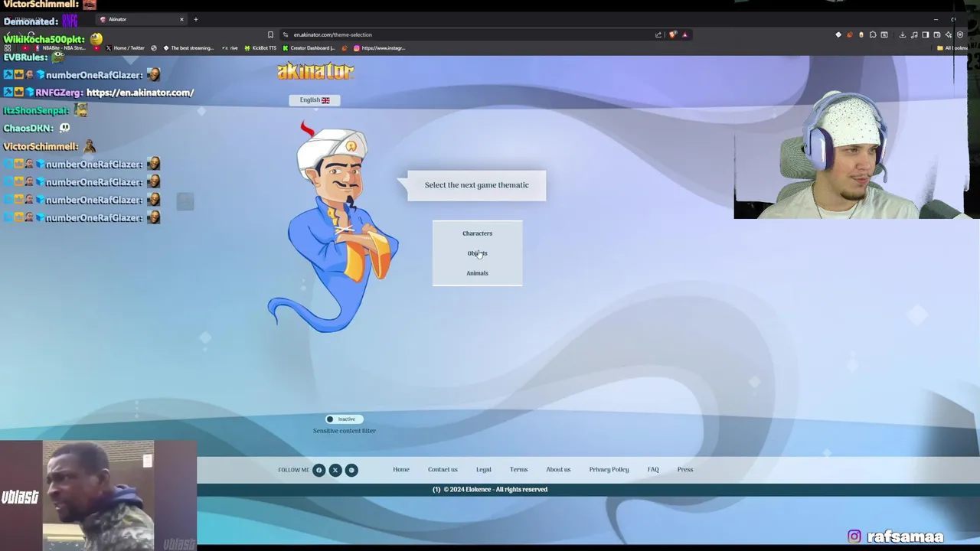This screenshot has width=980, height=551.
Task: Choose the Characters theme
Action: pos(477,233)
